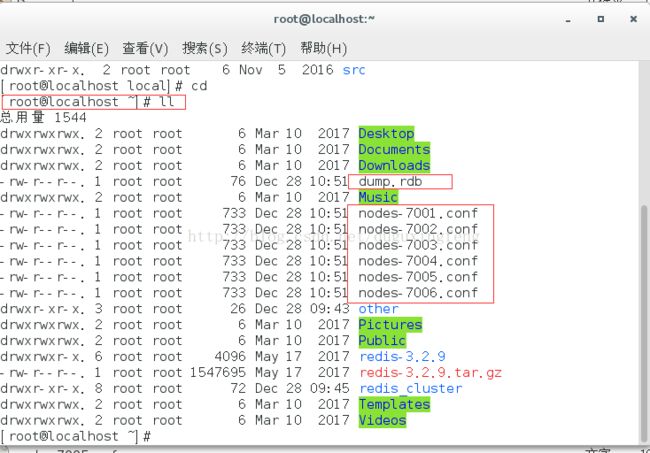The height and width of the screenshot is (453, 650).
Task: Select nodes-7002.conf file name
Action: pos(418,229)
